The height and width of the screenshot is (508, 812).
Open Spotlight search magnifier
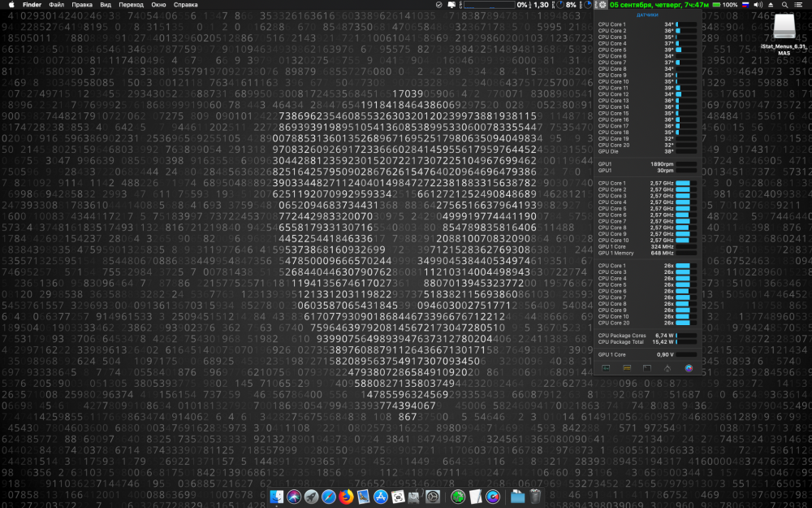coord(785,5)
